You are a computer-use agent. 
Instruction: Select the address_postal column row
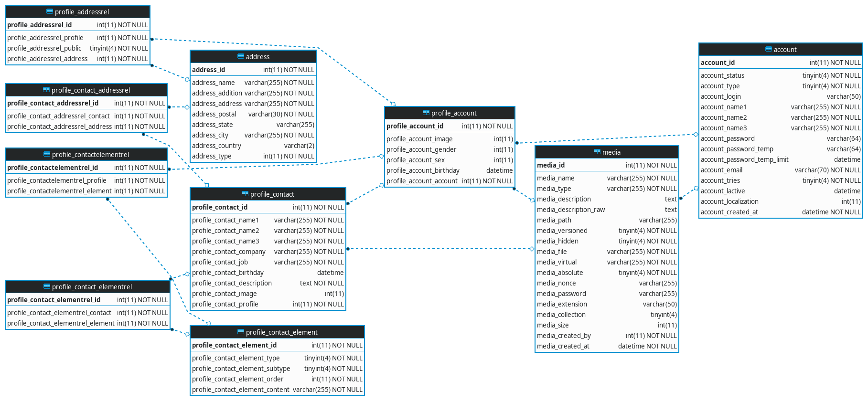coord(253,114)
